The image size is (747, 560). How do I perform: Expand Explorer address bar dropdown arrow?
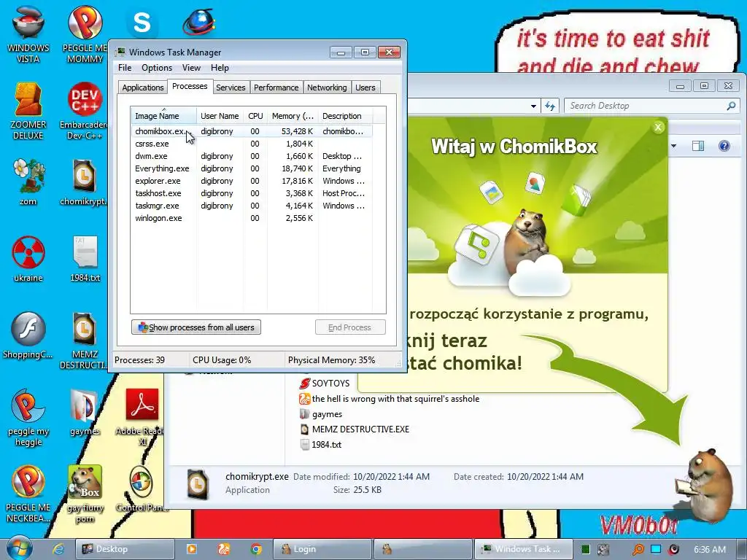(x=533, y=106)
